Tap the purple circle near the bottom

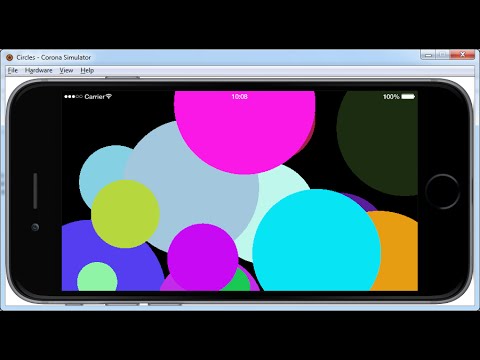(203, 257)
